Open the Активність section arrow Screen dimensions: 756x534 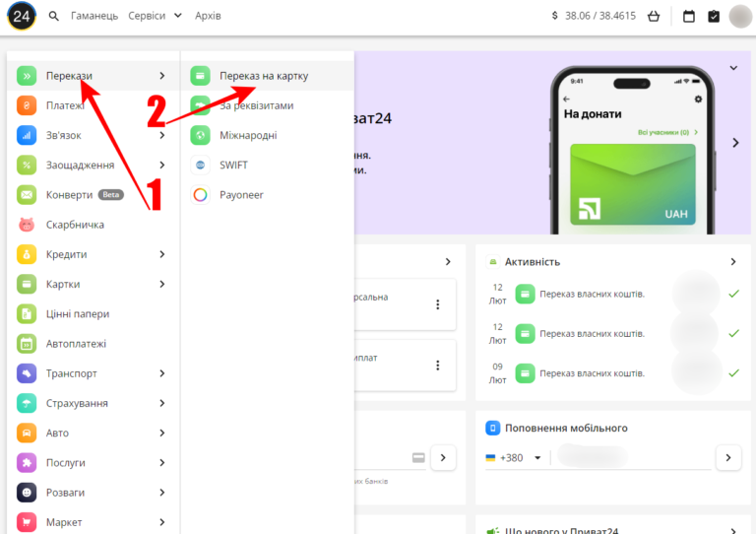coord(732,262)
